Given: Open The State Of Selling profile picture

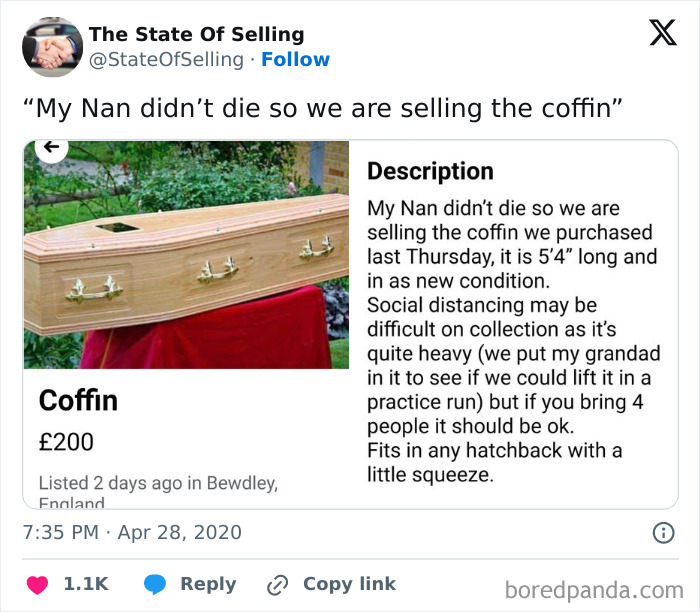Looking at the screenshot, I should coord(52,47).
